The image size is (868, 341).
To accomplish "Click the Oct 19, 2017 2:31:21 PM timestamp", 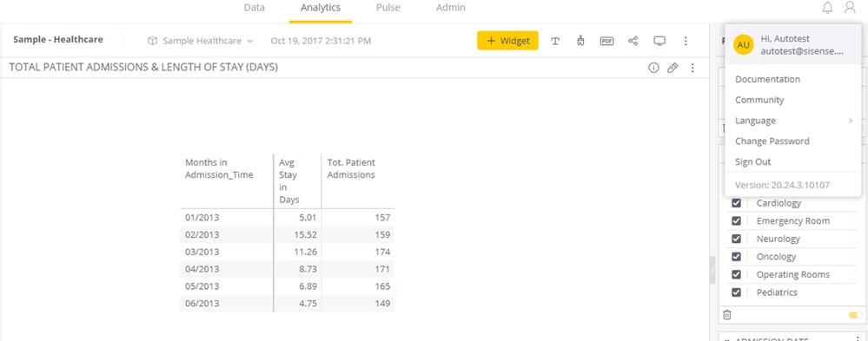I will pos(321,41).
